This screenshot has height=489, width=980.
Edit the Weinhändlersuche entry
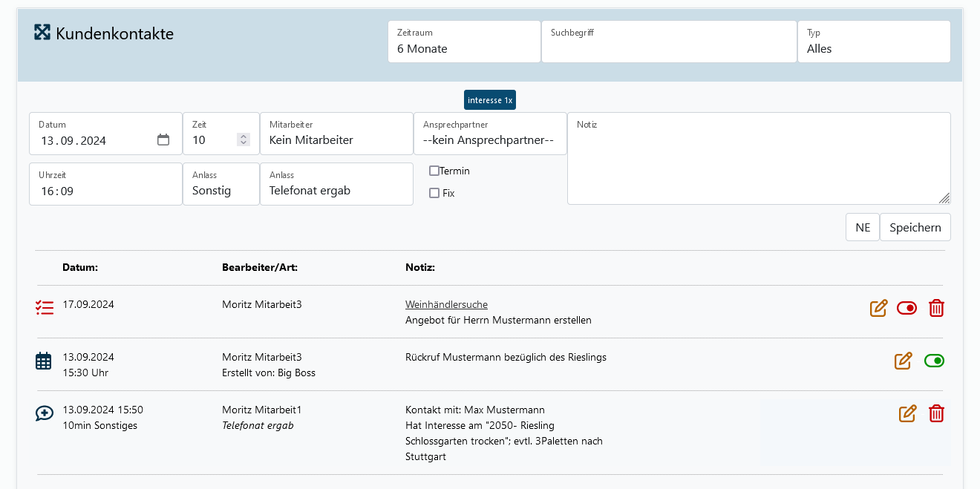pos(878,308)
